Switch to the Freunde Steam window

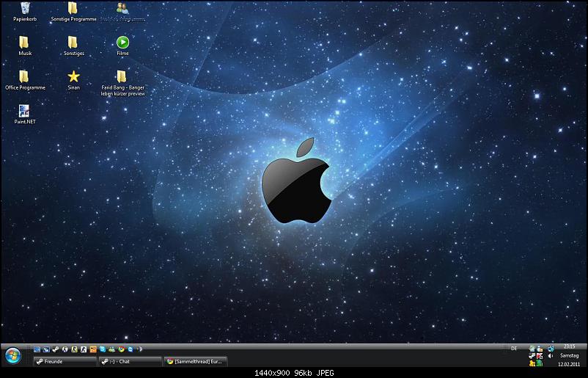pos(65,361)
